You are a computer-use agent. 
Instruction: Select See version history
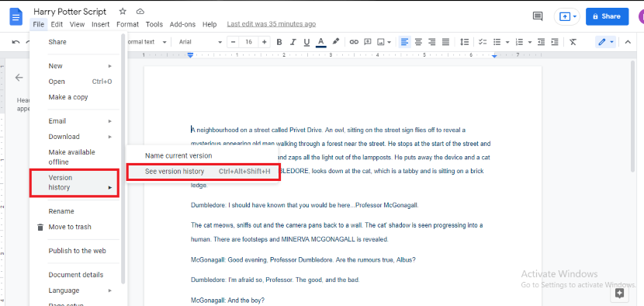pyautogui.click(x=203, y=172)
